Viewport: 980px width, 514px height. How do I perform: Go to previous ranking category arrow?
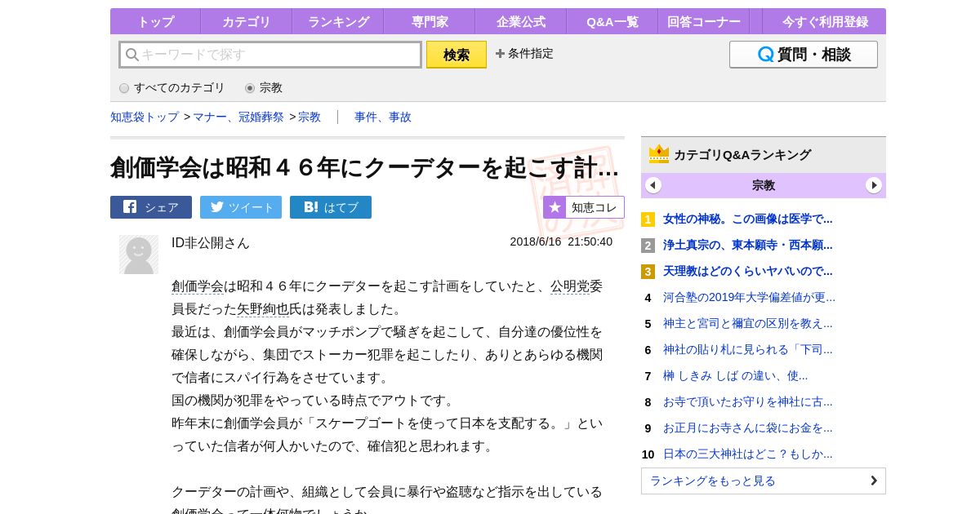pyautogui.click(x=653, y=185)
